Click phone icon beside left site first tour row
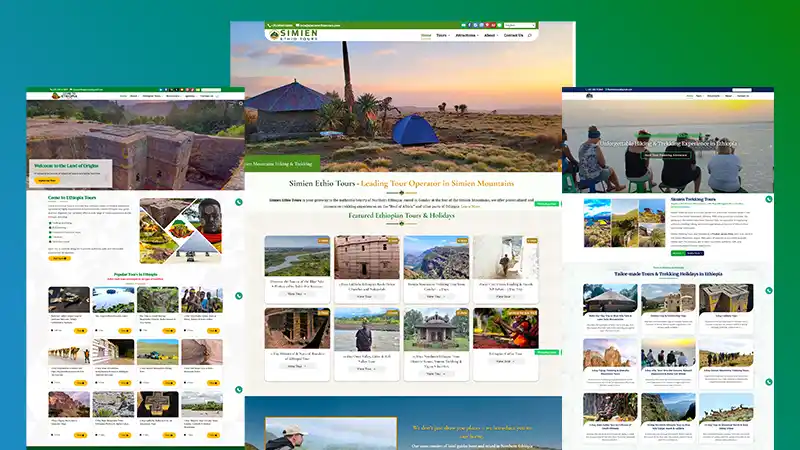This screenshot has height=450, width=800. coord(239,296)
